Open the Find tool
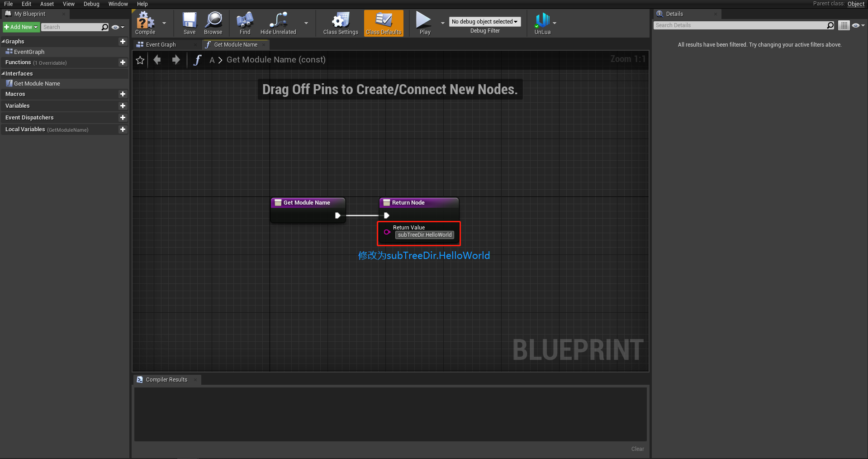The height and width of the screenshot is (459, 868). tap(245, 24)
